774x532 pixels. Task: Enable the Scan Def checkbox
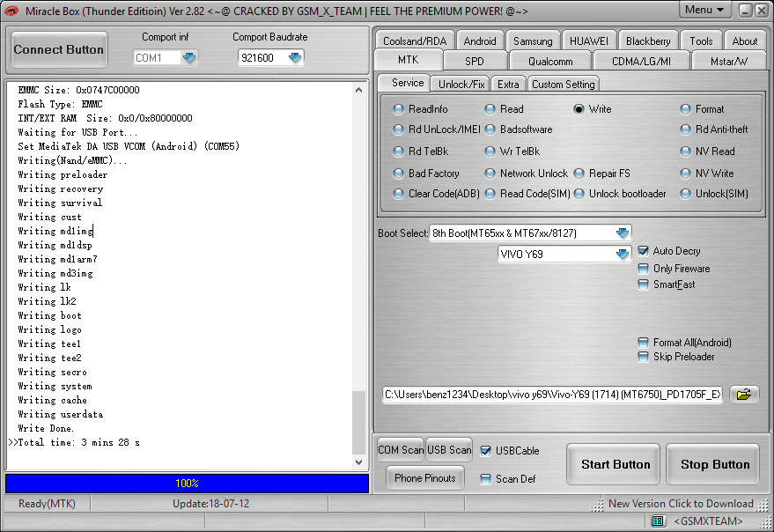(x=486, y=479)
